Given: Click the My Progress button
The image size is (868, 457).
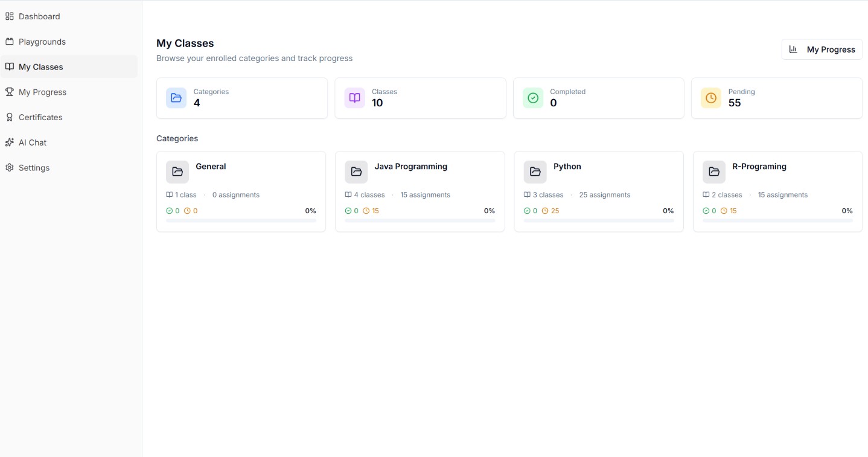Looking at the screenshot, I should [822, 49].
